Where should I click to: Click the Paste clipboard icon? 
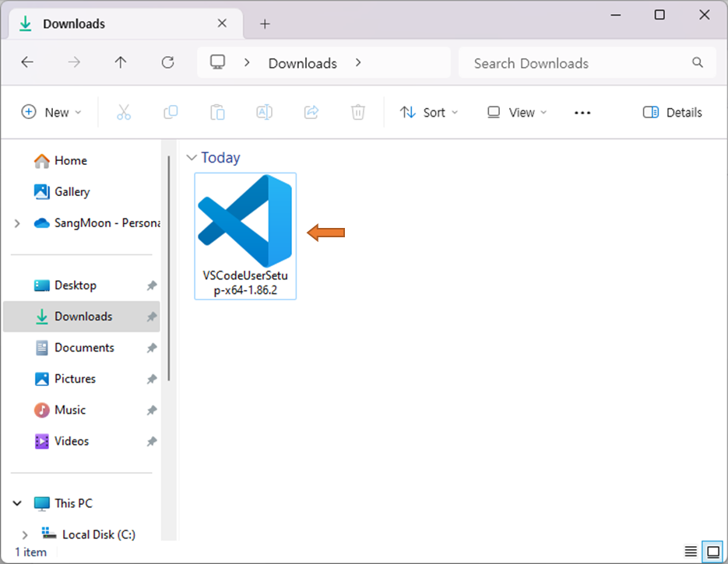[x=217, y=112]
